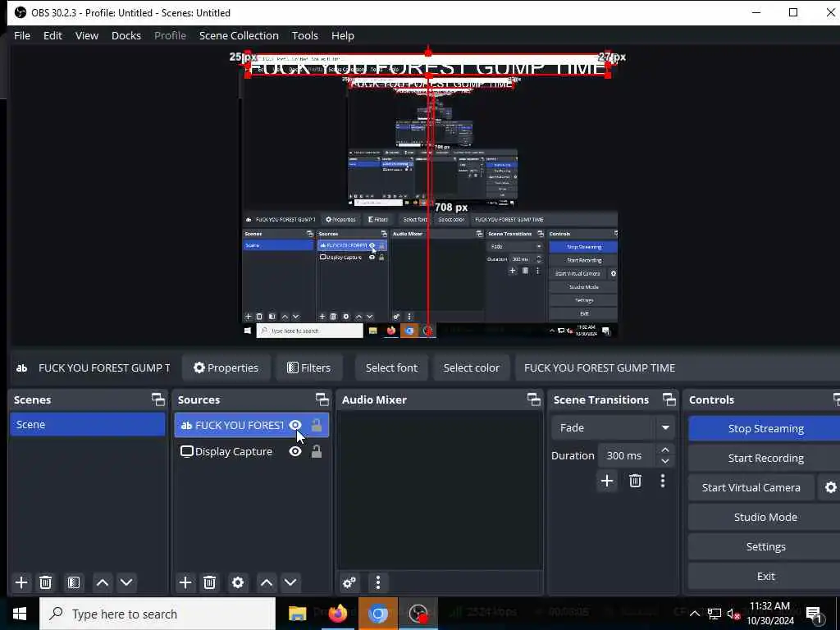
Task: Click Start Recording button
Action: 765,458
